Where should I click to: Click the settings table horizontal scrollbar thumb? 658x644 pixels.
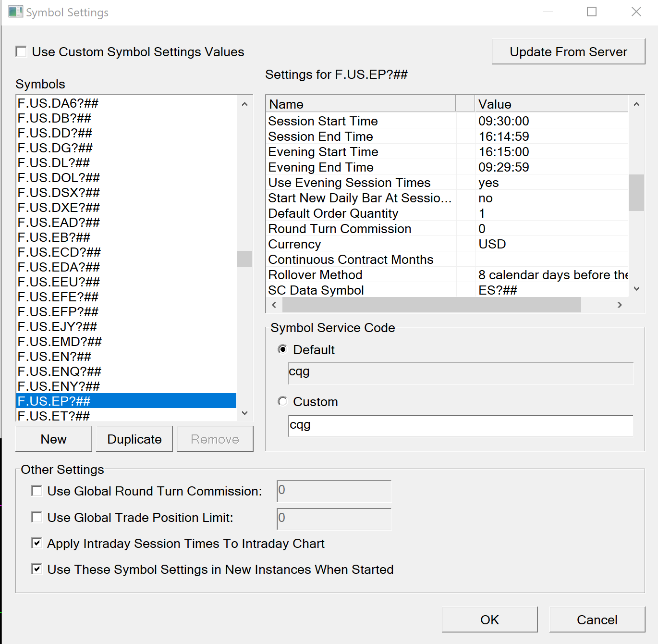point(432,305)
